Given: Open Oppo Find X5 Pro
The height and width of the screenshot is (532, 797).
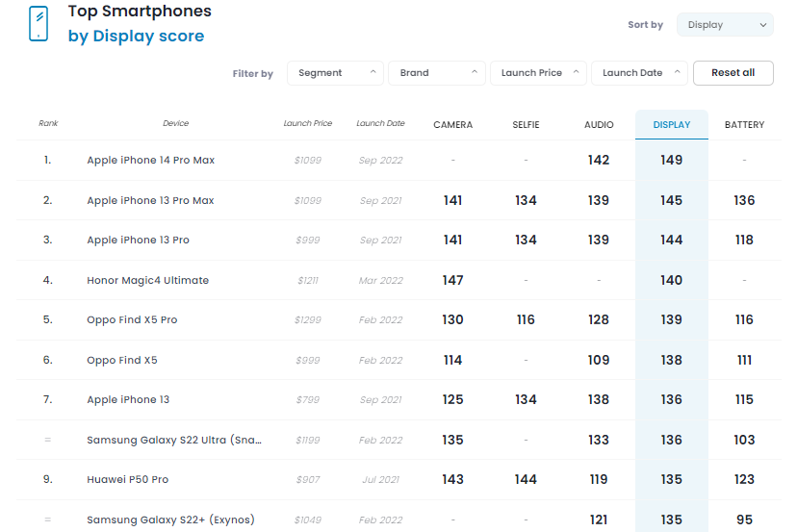Looking at the screenshot, I should 132,319.
